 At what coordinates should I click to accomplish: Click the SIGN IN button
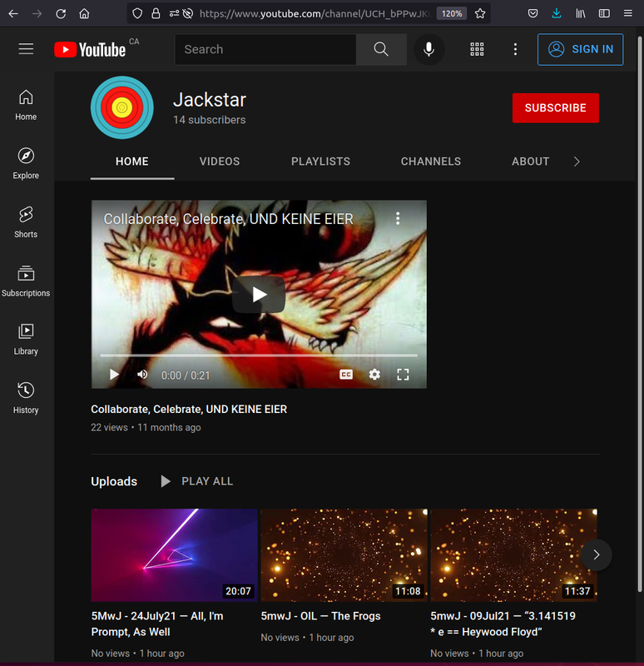580,49
